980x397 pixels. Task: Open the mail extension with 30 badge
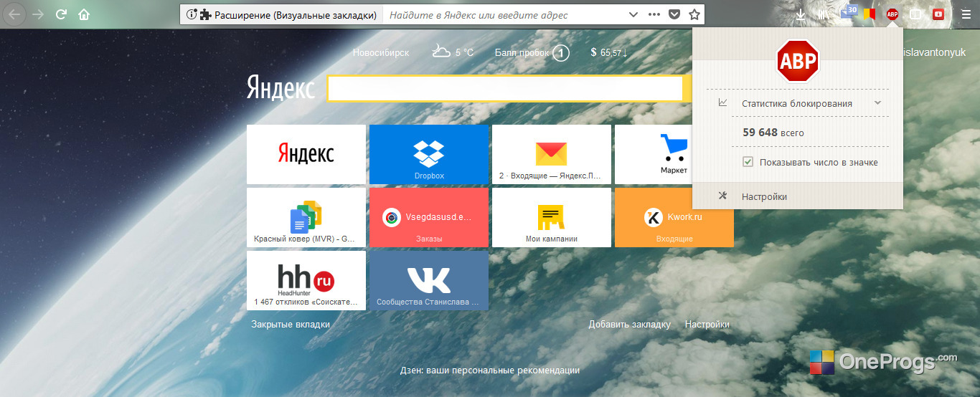(x=849, y=13)
